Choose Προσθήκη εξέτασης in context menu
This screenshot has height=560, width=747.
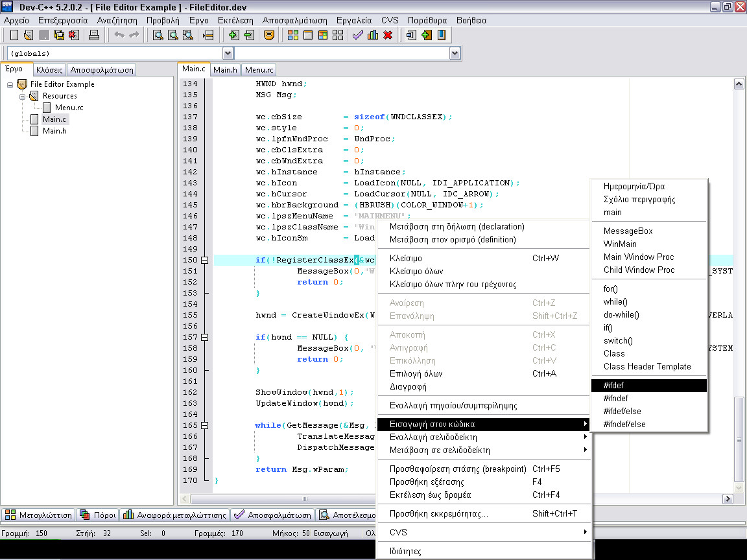[x=484, y=482]
